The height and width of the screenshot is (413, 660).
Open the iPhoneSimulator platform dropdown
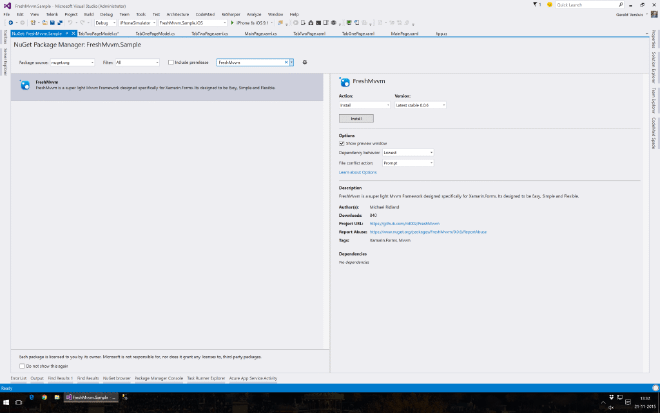click(x=137, y=23)
